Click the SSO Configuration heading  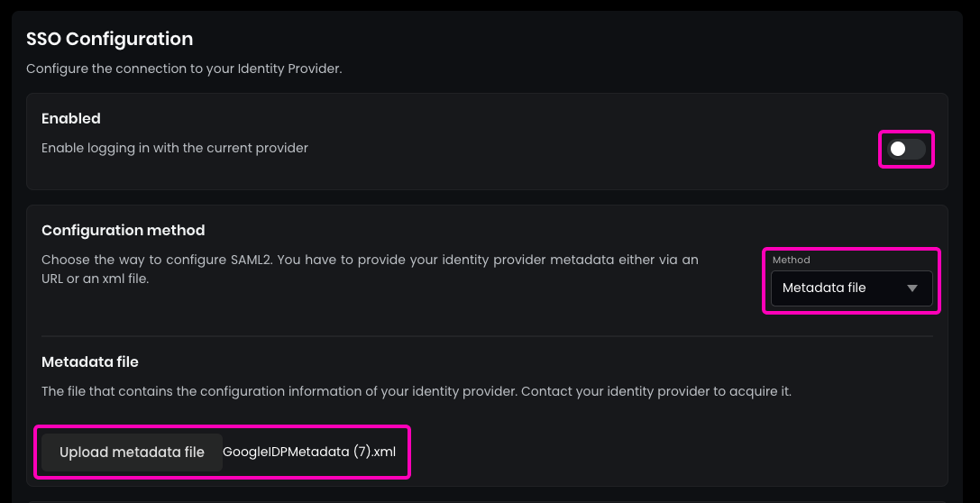(x=109, y=39)
